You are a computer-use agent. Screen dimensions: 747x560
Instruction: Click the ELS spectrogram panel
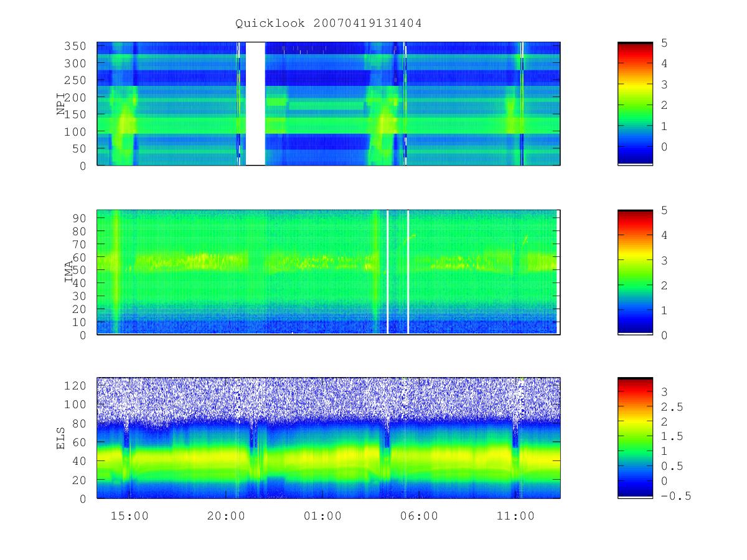tap(329, 438)
